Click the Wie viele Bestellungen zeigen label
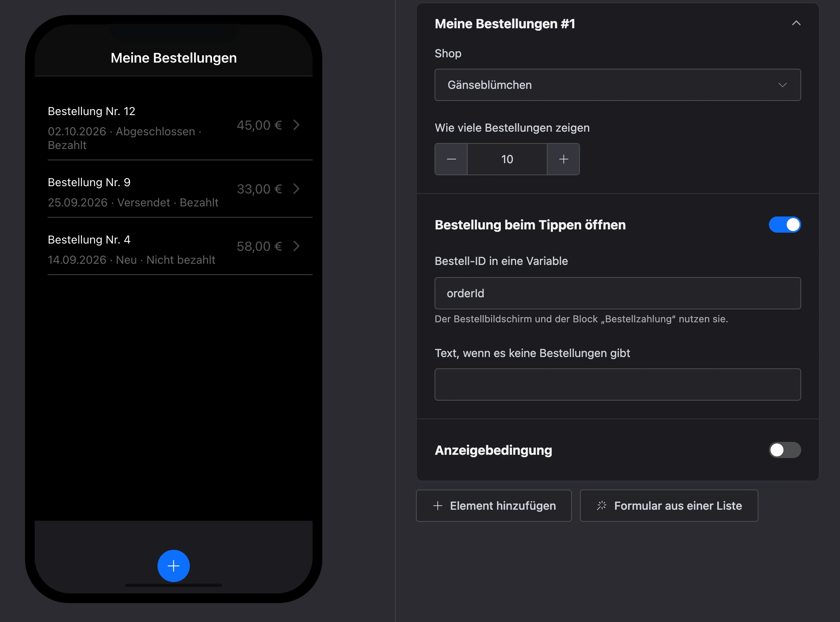 (x=512, y=128)
